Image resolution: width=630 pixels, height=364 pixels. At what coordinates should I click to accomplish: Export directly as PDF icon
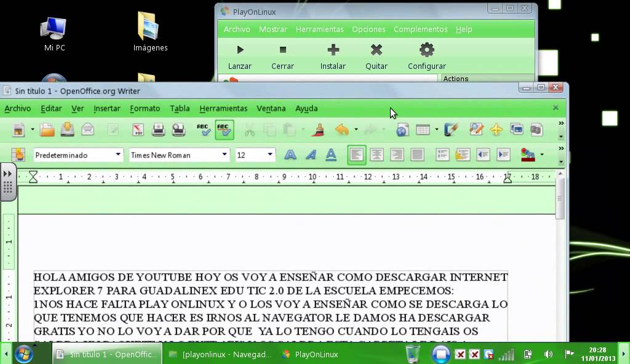[138, 130]
